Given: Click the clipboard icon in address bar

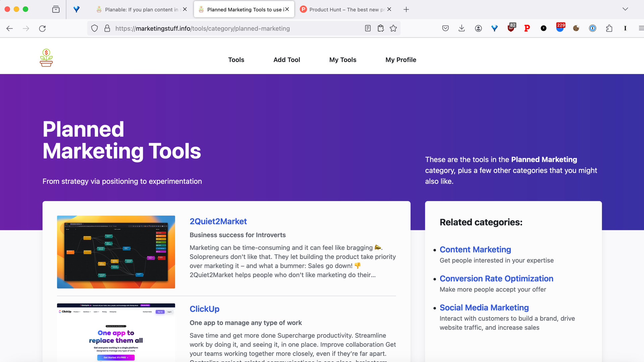Looking at the screenshot, I should coord(381,28).
